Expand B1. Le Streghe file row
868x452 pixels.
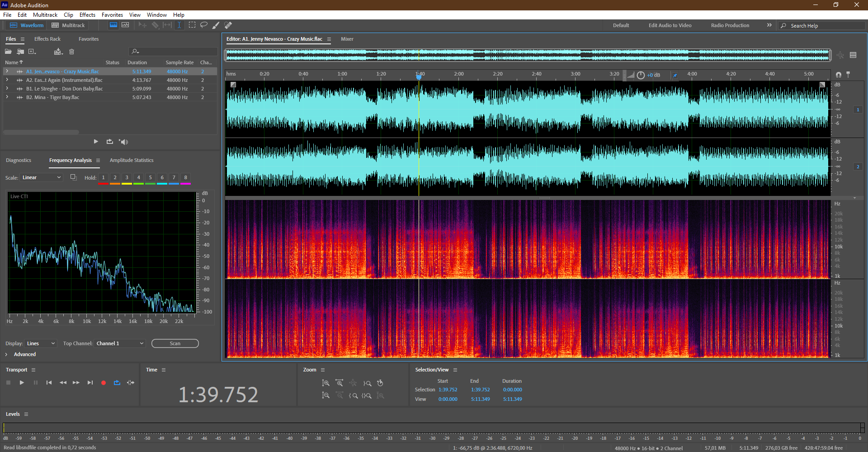(7, 88)
